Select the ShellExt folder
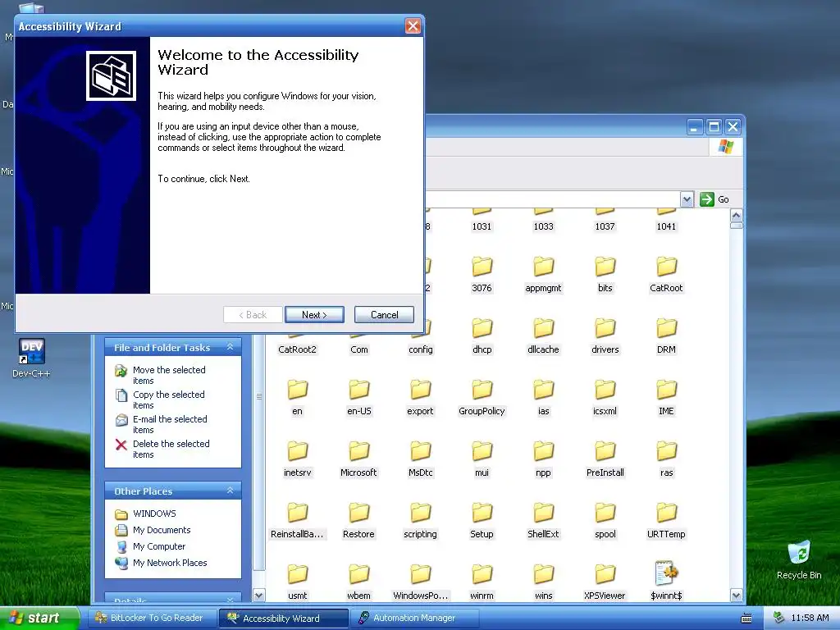 pyautogui.click(x=543, y=521)
